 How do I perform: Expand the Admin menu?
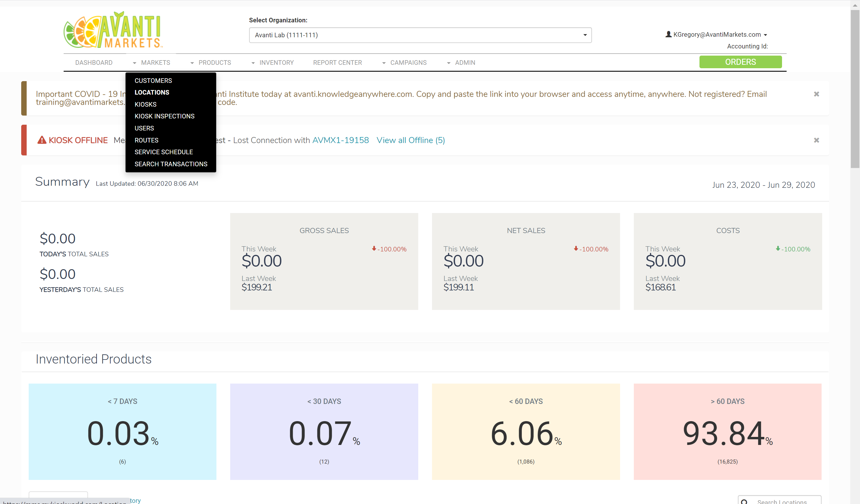(461, 63)
